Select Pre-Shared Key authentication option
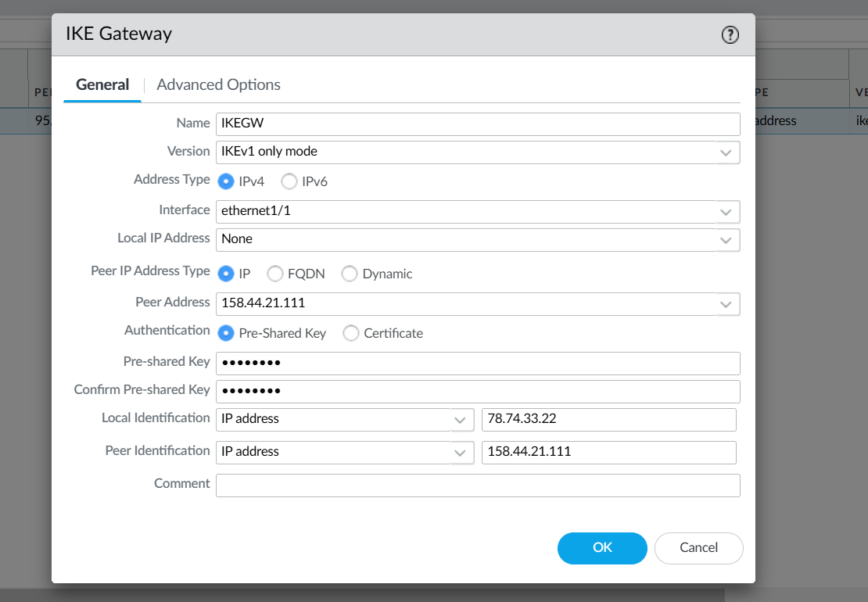868x602 pixels. [226, 333]
